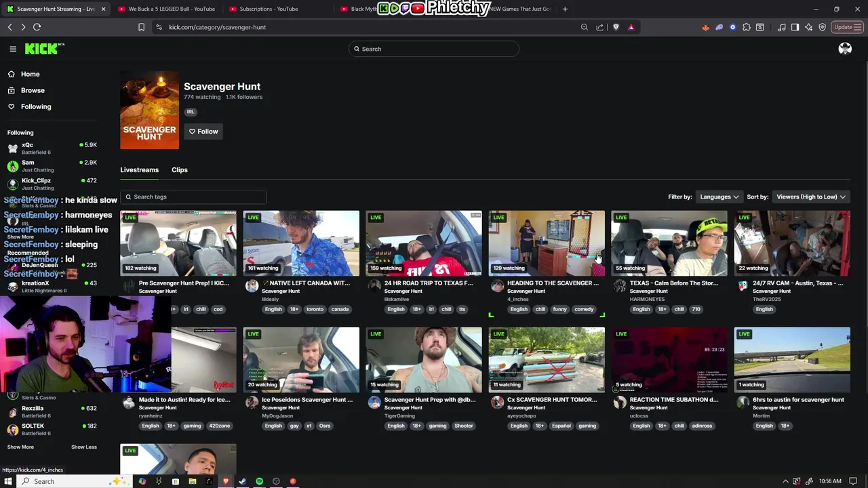Viewport: 868px width, 488px height.
Task: Open the user profile avatar menu
Action: [x=845, y=49]
